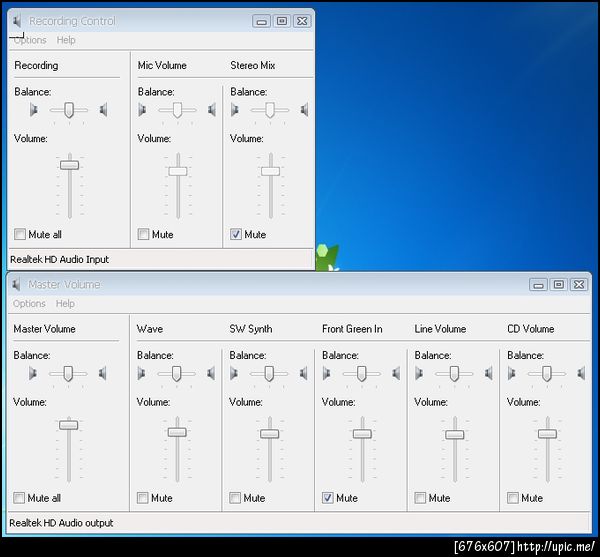Click the Wave volume slider thumb

click(x=177, y=432)
